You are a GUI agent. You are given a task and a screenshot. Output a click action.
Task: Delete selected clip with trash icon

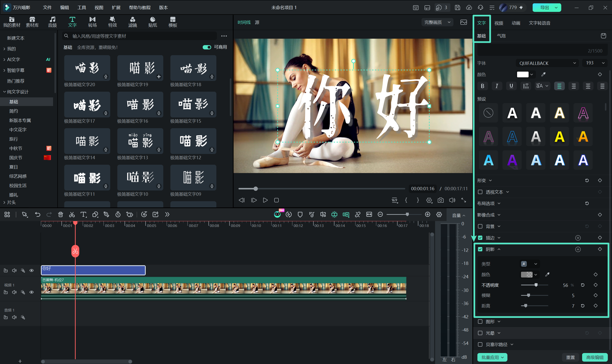(x=60, y=215)
